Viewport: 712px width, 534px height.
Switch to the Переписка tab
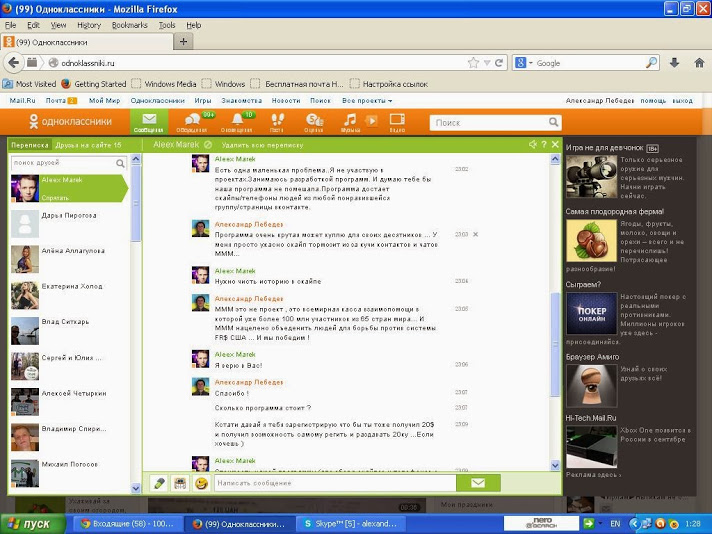[30, 145]
